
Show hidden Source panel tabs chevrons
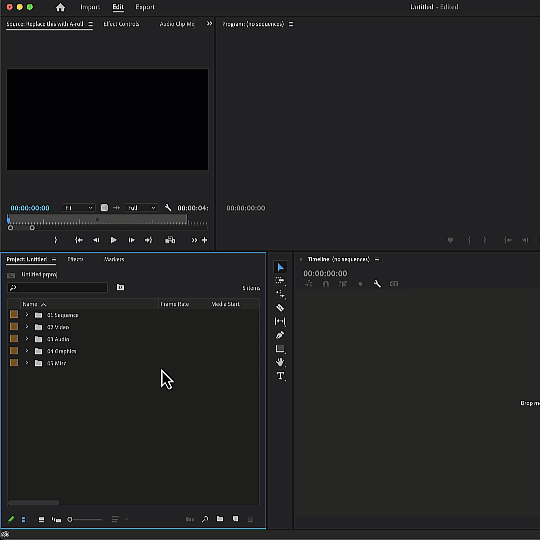pyautogui.click(x=209, y=23)
